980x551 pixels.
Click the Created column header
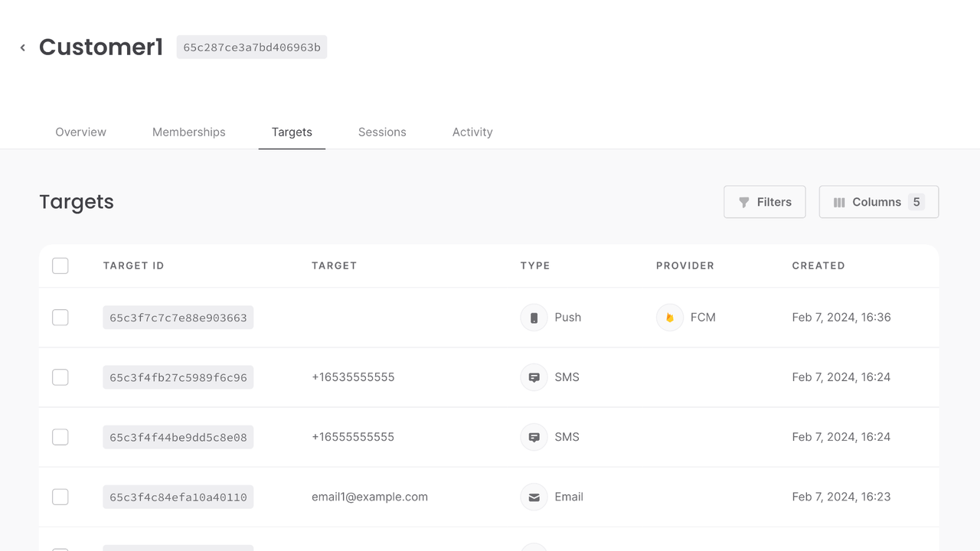(818, 266)
